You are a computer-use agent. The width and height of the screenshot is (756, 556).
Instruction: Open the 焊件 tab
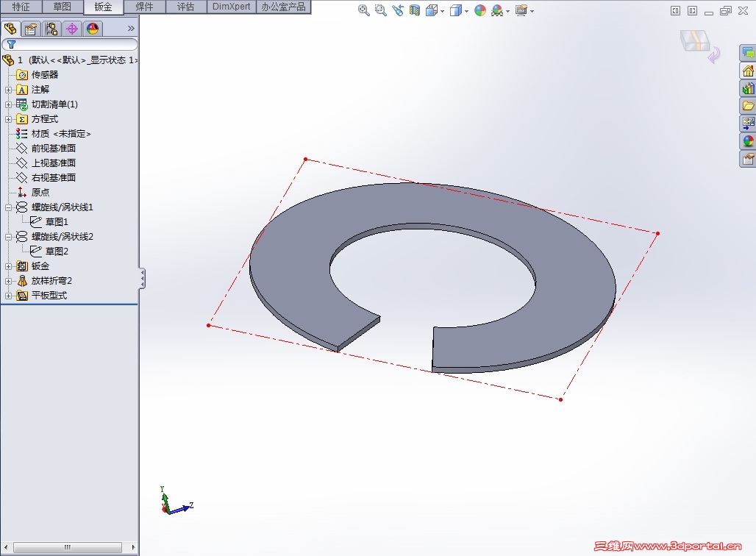pyautogui.click(x=145, y=7)
